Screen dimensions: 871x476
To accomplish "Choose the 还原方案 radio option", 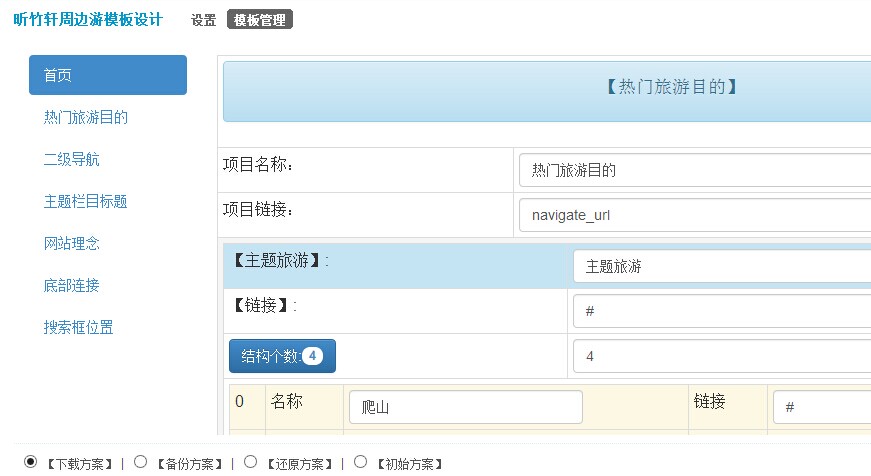I will click(x=251, y=462).
